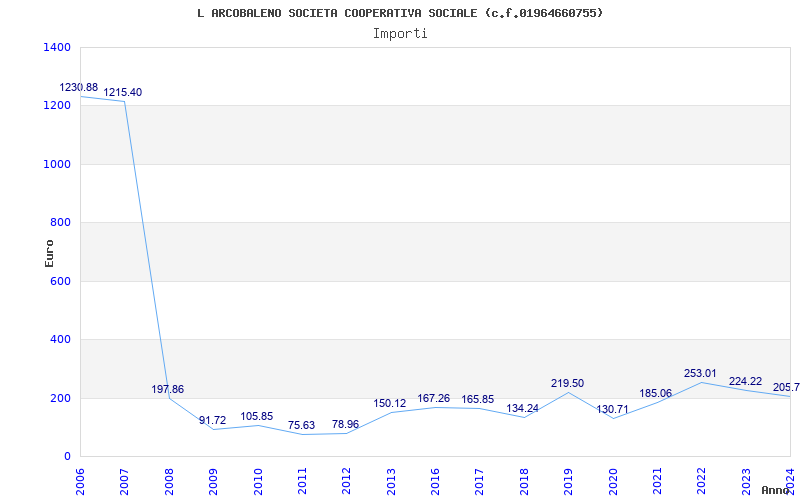The height and width of the screenshot is (500, 800).
Task: Click the x-axis year 2019
Action: tap(568, 481)
